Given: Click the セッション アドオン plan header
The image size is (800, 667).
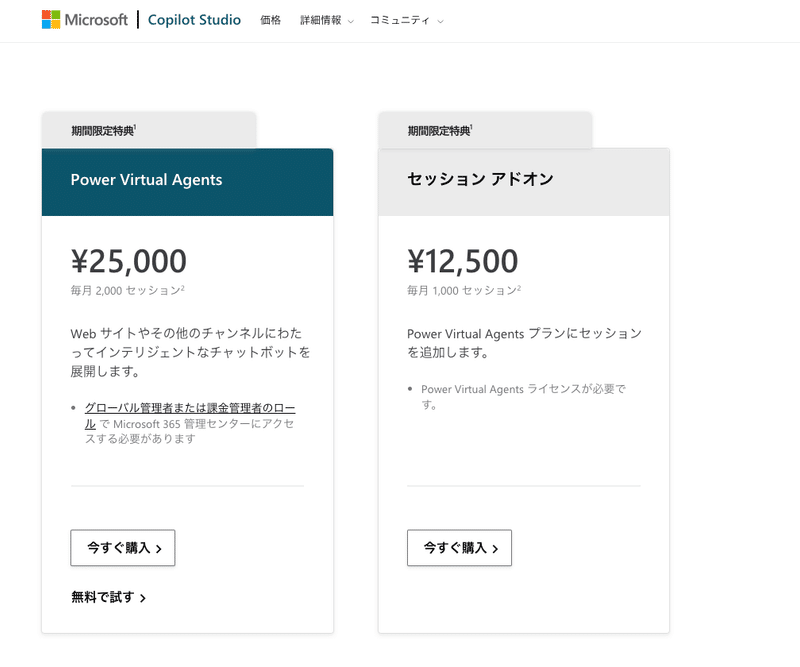Looking at the screenshot, I should pos(524,182).
